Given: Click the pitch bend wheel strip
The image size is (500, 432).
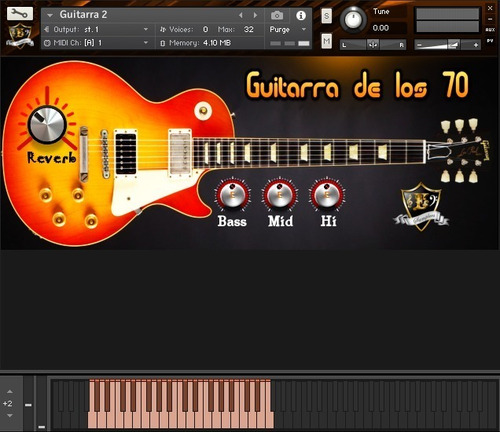Looking at the screenshot, I should (x=29, y=403).
